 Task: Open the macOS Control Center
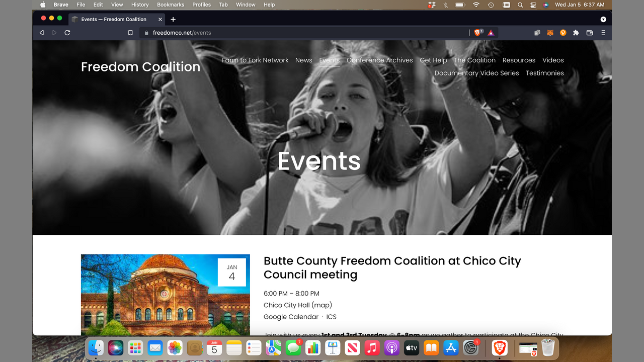click(x=533, y=5)
